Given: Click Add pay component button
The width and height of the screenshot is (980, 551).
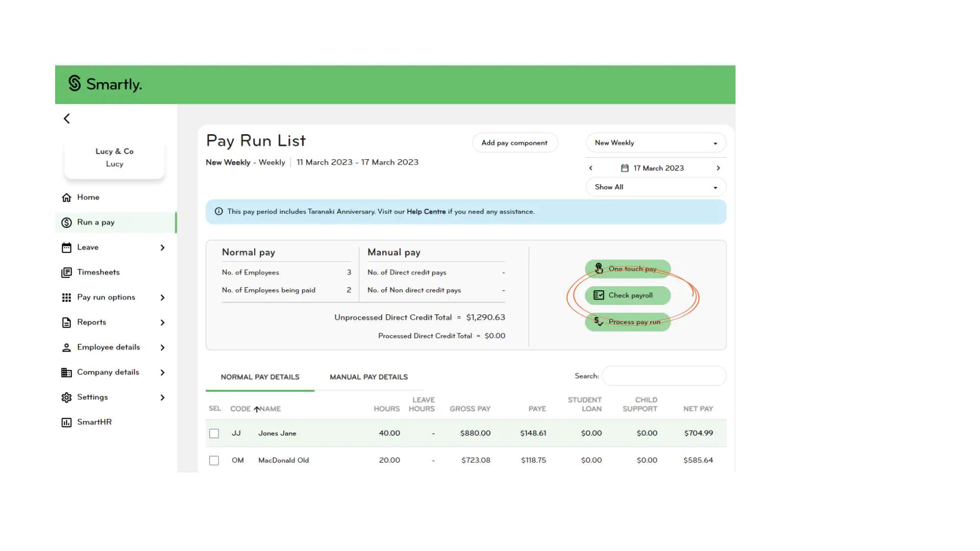Looking at the screenshot, I should click(515, 143).
